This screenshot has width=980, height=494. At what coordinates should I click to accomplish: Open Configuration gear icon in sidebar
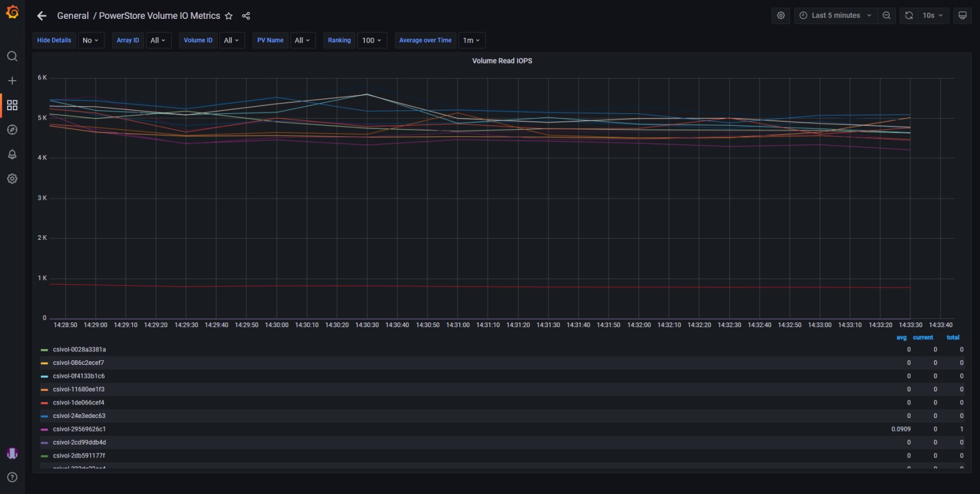tap(12, 179)
